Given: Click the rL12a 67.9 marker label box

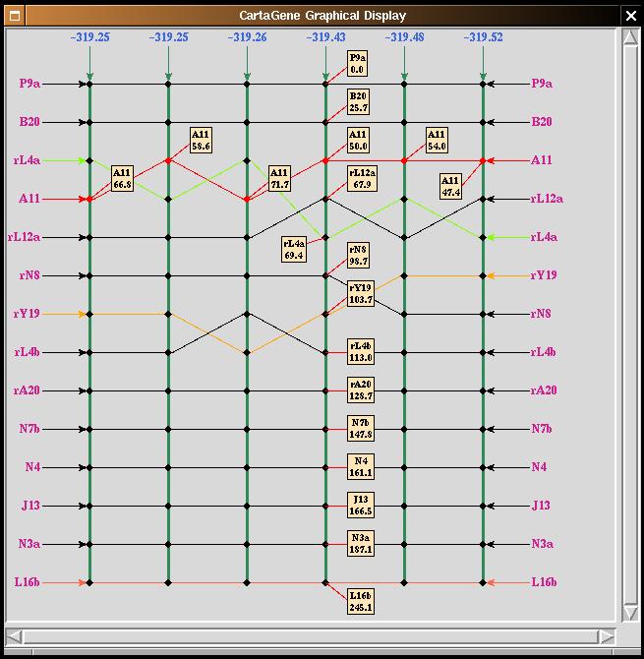Looking at the screenshot, I should point(362,178).
